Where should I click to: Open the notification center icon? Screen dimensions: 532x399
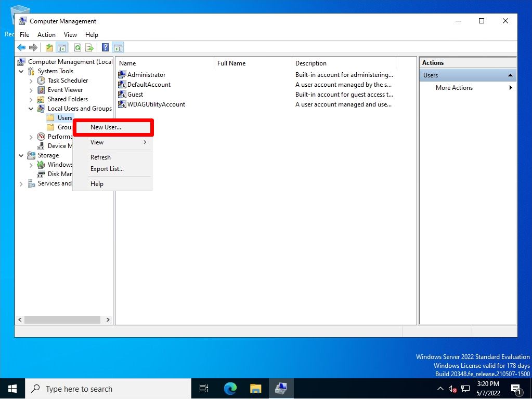[x=516, y=389]
